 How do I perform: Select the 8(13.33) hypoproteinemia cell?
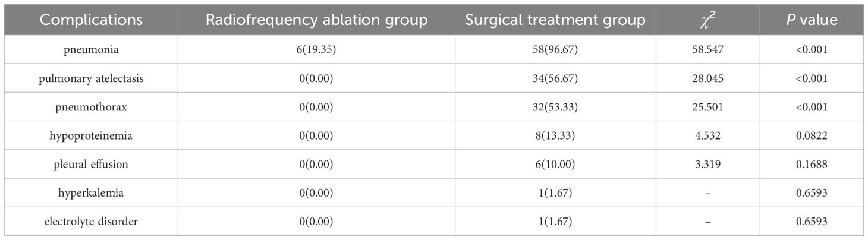555,135
